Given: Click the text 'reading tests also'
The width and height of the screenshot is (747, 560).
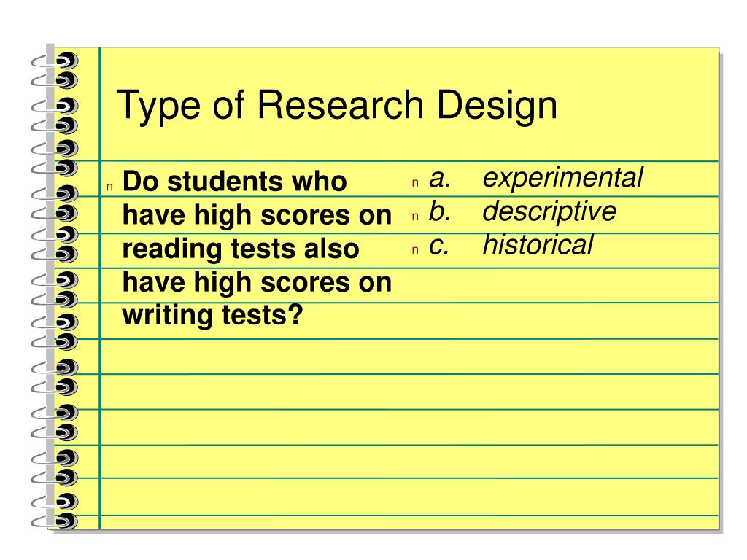Looking at the screenshot, I should point(241,249).
